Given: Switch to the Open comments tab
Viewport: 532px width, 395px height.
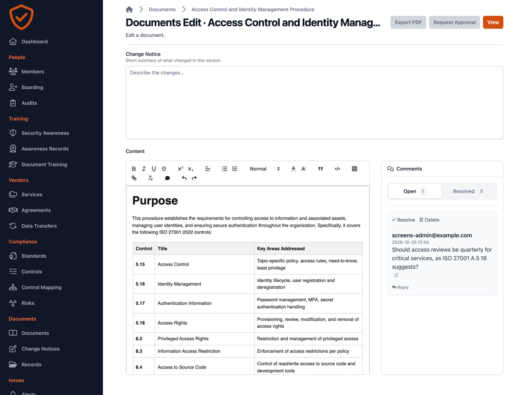Looking at the screenshot, I should pyautogui.click(x=415, y=191).
